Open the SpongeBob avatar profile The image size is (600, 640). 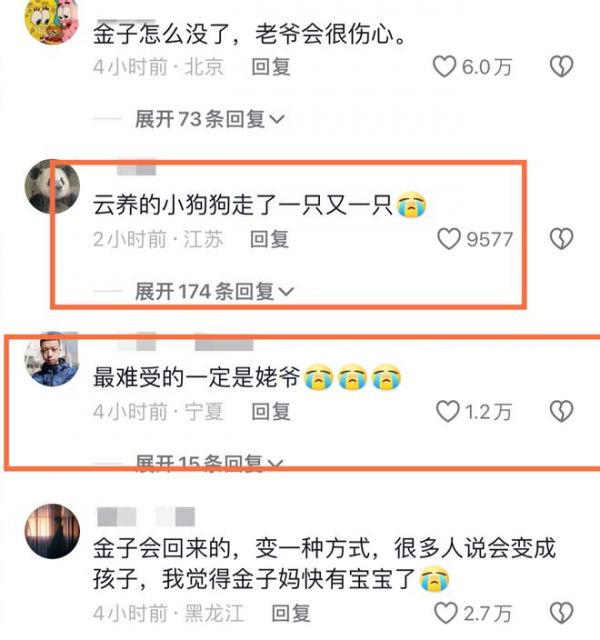tap(52, 20)
